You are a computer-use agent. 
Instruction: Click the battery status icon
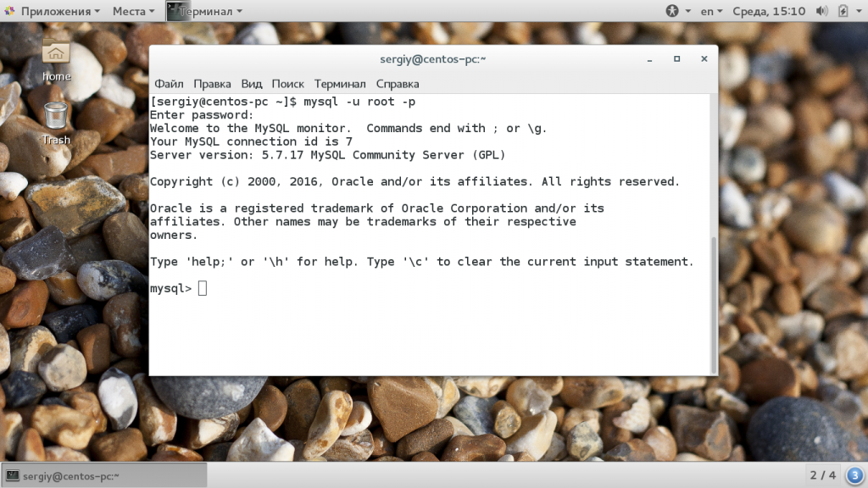(x=843, y=11)
